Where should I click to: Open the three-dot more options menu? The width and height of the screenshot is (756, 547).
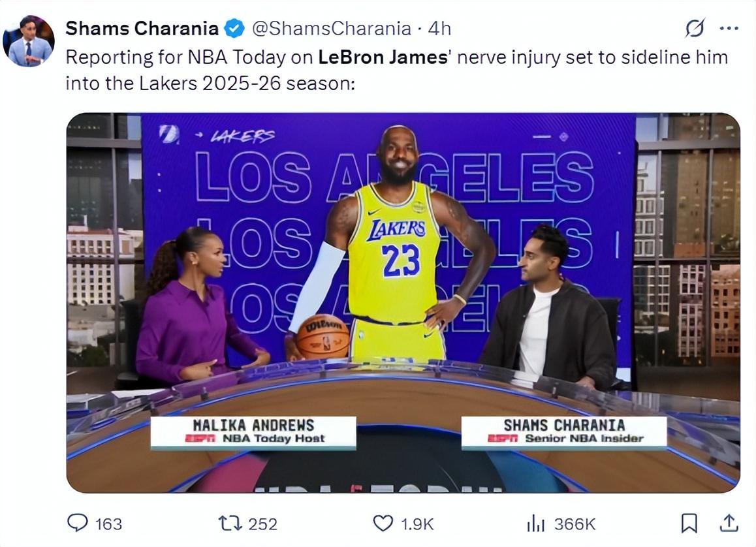pos(729,28)
